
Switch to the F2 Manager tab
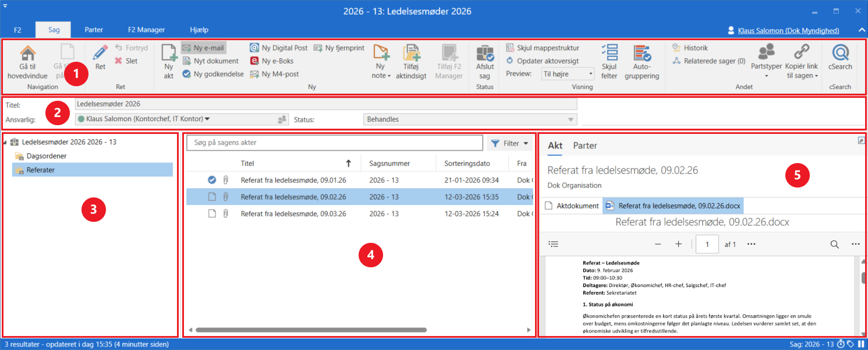pyautogui.click(x=146, y=30)
